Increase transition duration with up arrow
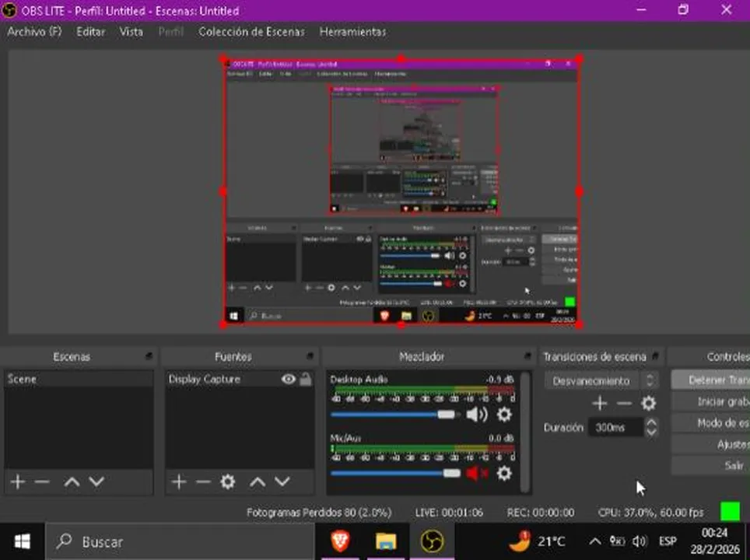Viewport: 750px width, 560px height. pyautogui.click(x=651, y=422)
